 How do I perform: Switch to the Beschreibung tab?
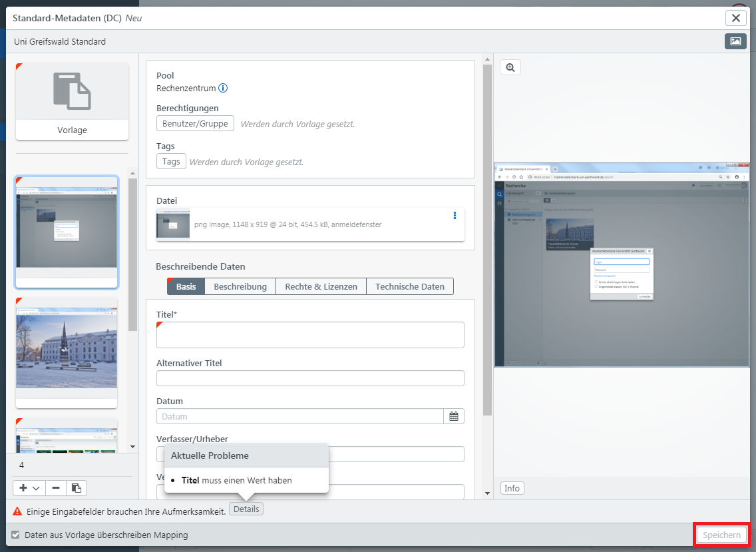pyautogui.click(x=240, y=286)
